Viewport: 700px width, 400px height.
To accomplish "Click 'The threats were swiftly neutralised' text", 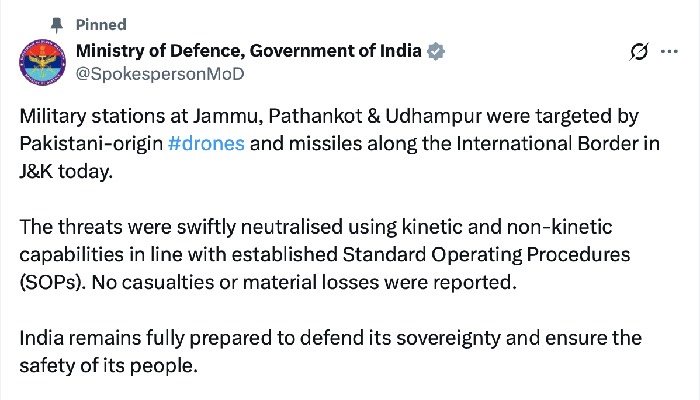I will [181, 227].
